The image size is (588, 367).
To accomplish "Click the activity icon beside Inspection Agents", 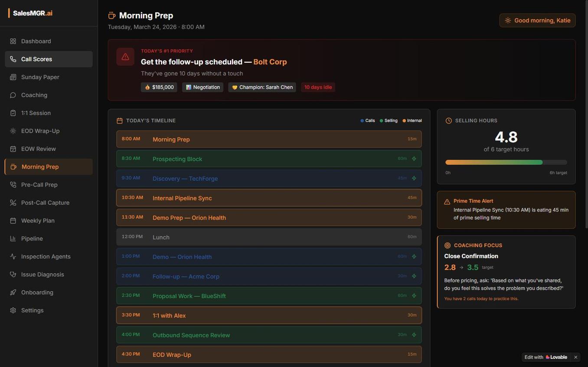I will click(13, 257).
